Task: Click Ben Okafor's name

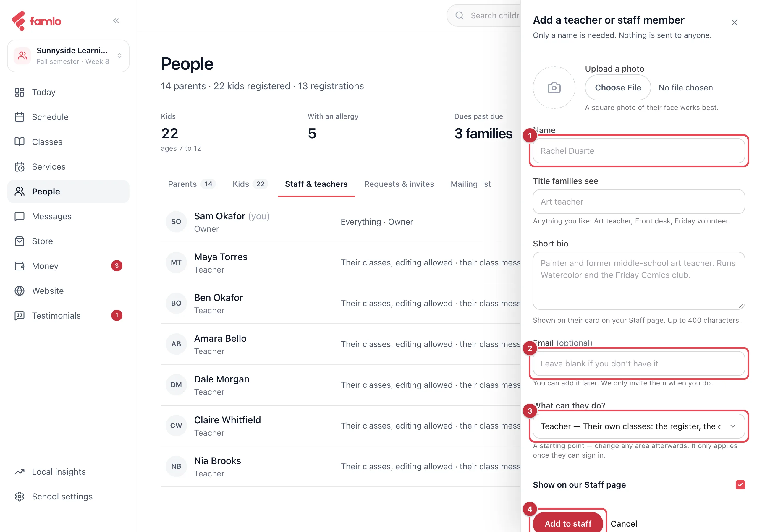Action: click(x=218, y=298)
